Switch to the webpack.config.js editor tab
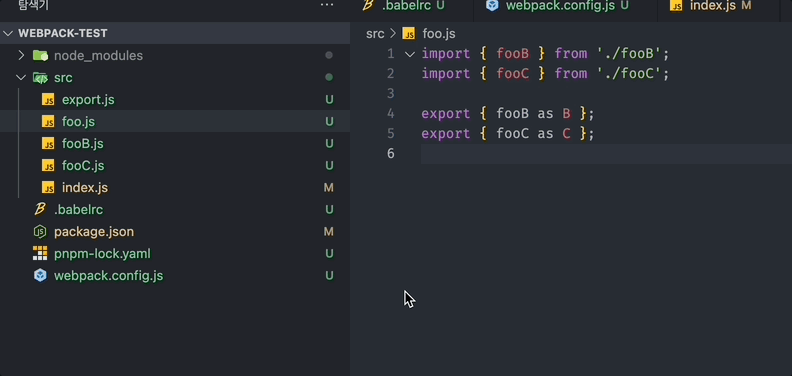Image resolution: width=792 pixels, height=376 pixels. point(558,6)
